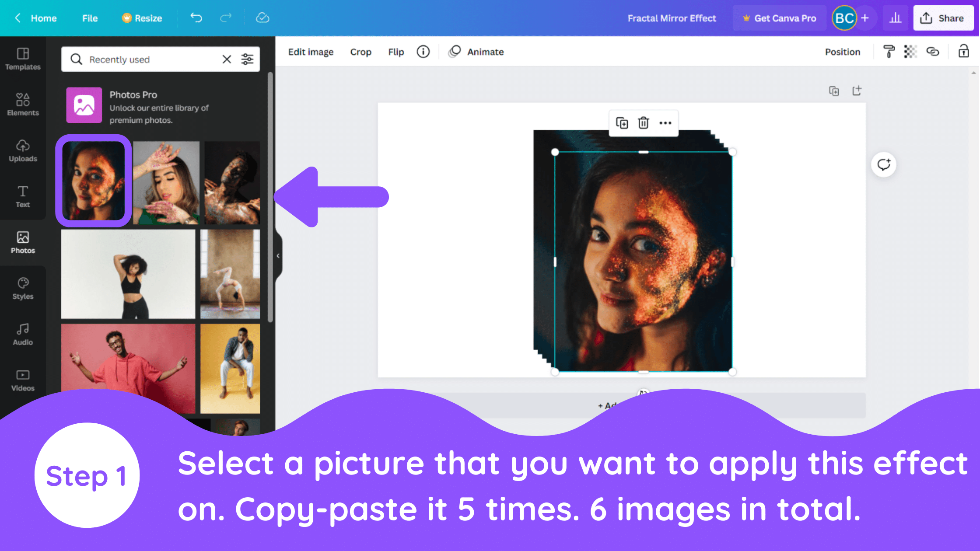Add a comment with the bubble icon

click(884, 165)
